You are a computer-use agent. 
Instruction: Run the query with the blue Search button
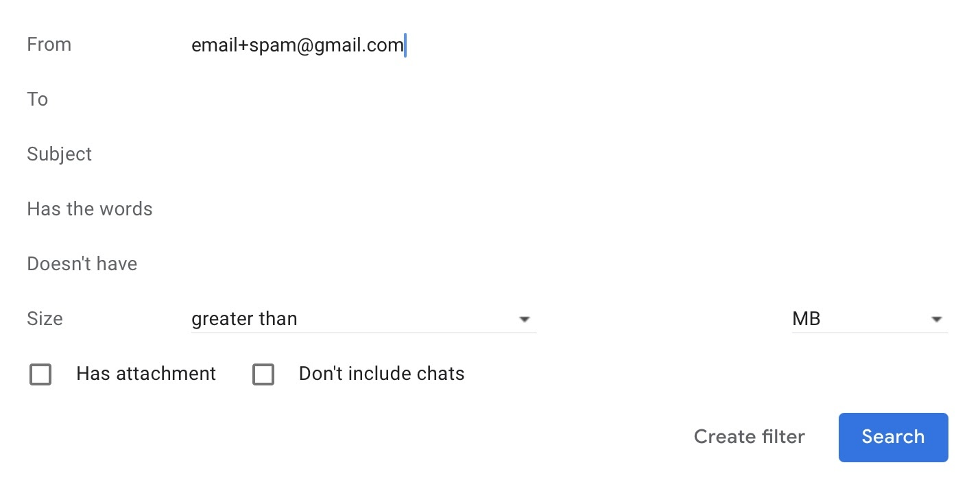(x=894, y=437)
